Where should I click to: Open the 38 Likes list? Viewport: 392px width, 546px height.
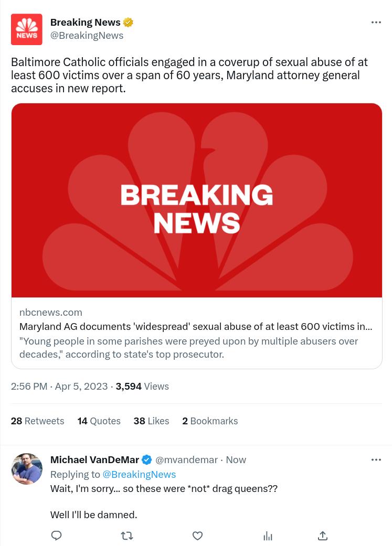(151, 421)
